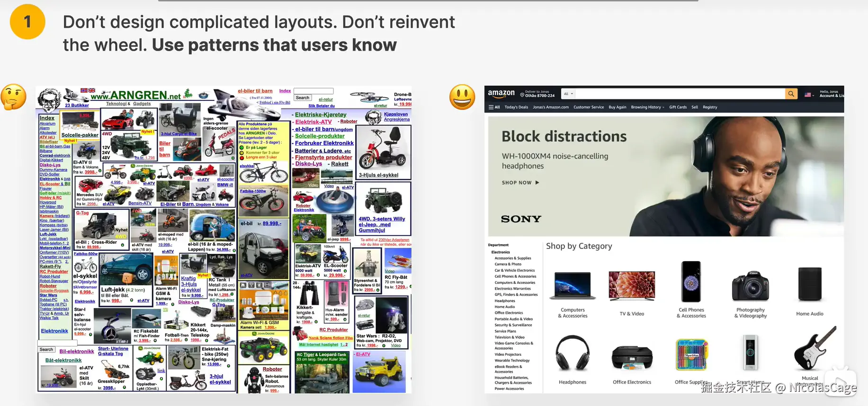
Task: Click Camera & Photo in Department list
Action: pyautogui.click(x=508, y=265)
